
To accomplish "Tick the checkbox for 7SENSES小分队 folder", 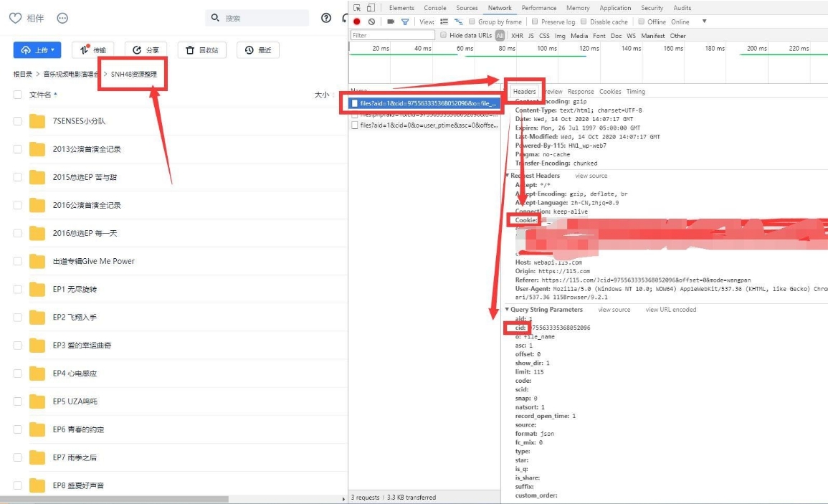I will tap(17, 121).
